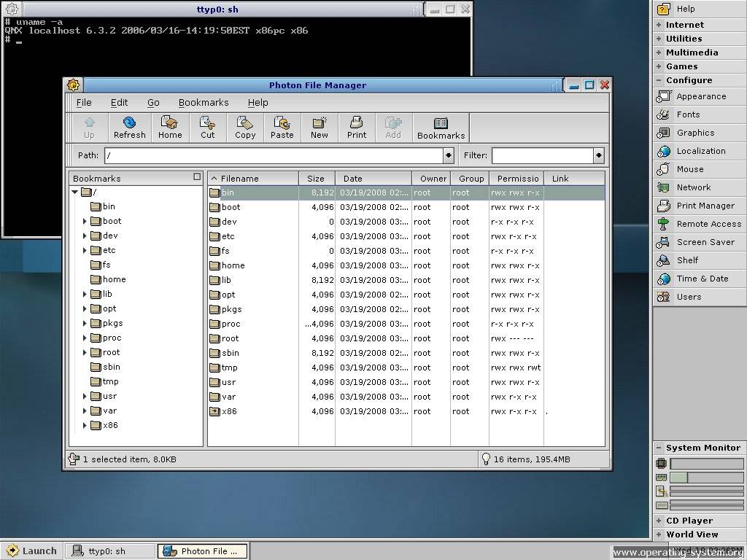Sort by Size column header
747x560 pixels.
[317, 179]
